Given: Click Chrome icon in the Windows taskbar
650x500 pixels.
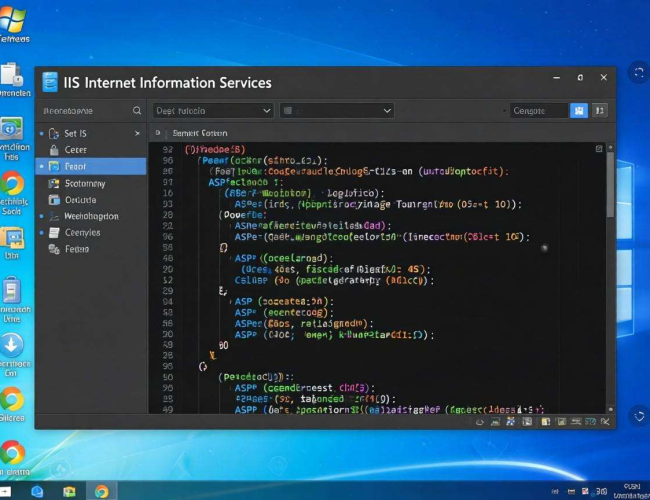Looking at the screenshot, I should point(101,491).
